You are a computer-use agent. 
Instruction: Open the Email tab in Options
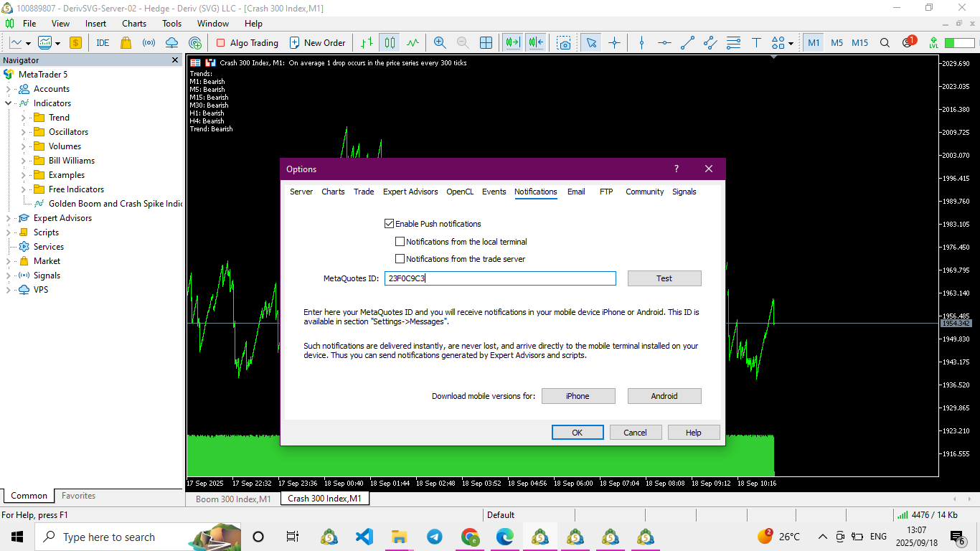[x=576, y=192]
